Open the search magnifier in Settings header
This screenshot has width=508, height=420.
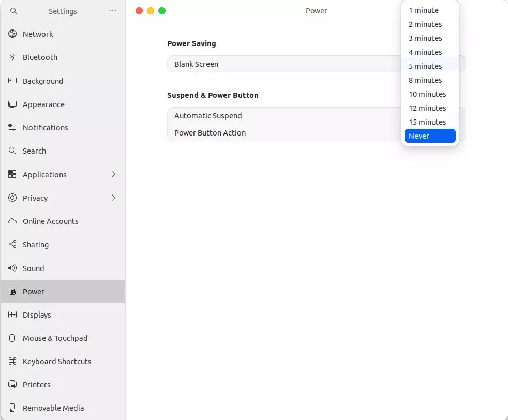(12, 11)
